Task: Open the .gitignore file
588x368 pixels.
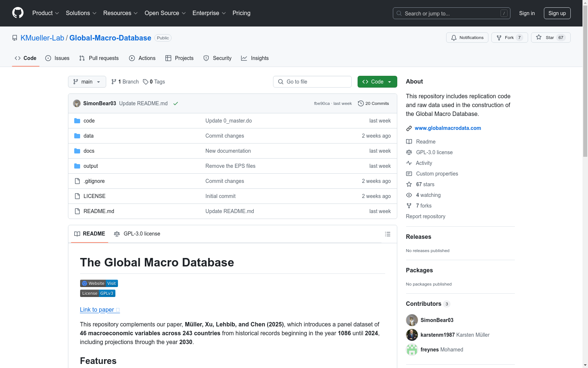Action: click(94, 181)
